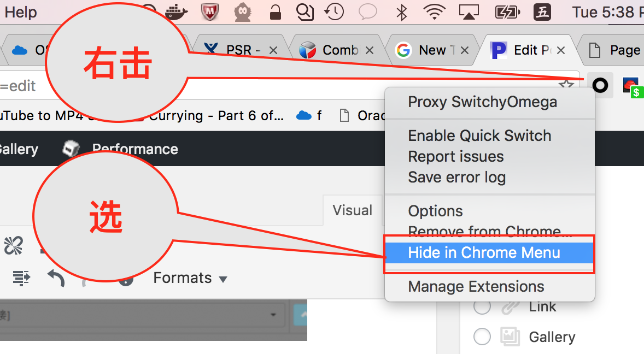Switch to the Visual editor tab
This screenshot has height=354, width=644.
353,210
